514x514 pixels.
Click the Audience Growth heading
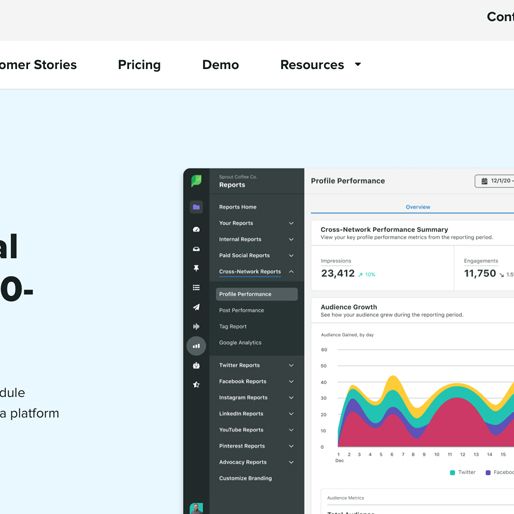(349, 307)
